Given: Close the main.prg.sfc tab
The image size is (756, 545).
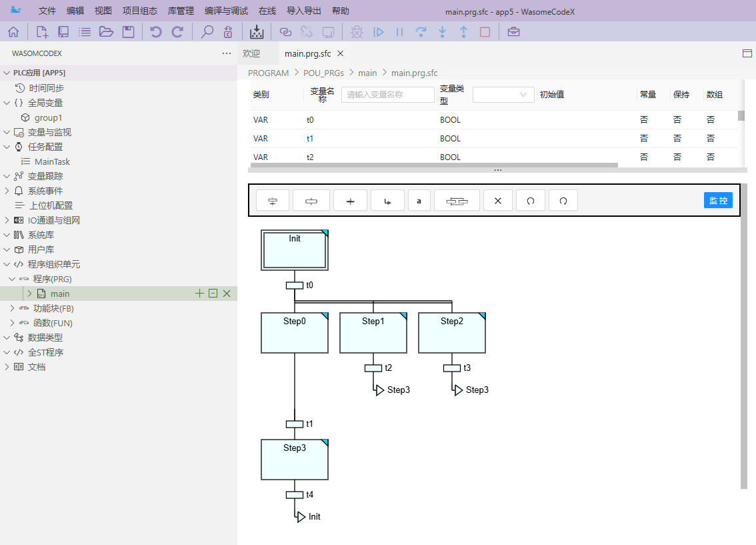Looking at the screenshot, I should tap(341, 53).
